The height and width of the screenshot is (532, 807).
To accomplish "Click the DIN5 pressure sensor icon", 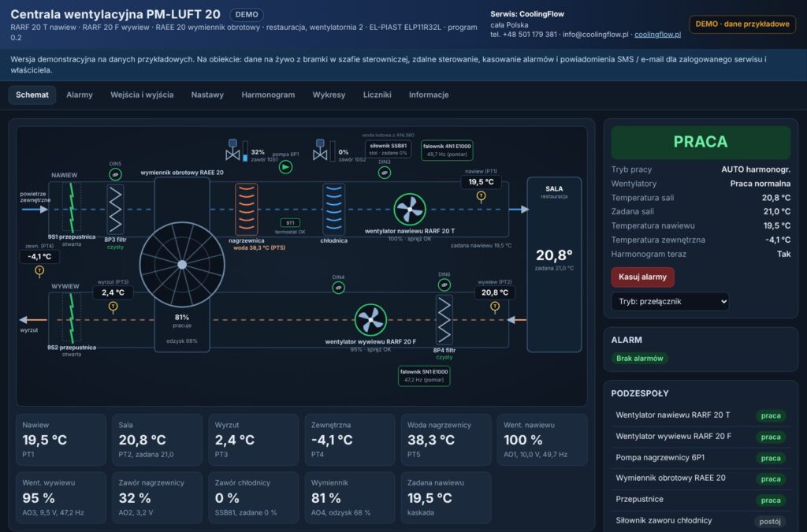I will (115, 175).
